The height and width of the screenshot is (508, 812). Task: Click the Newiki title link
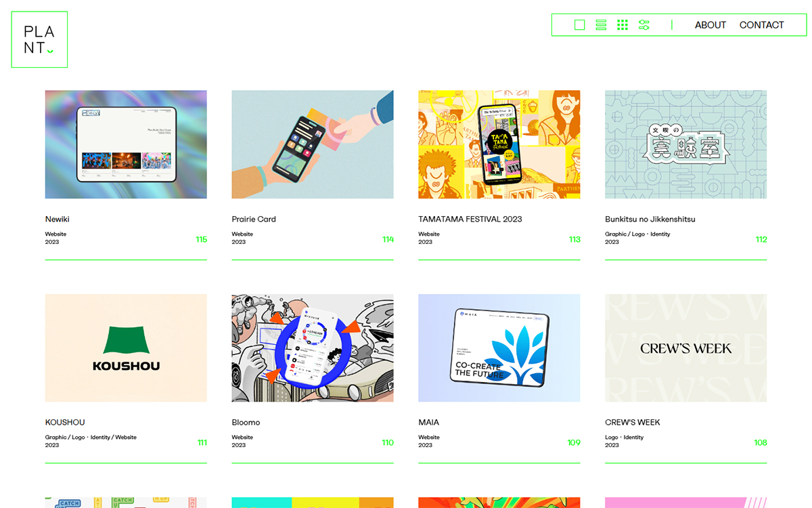[58, 219]
